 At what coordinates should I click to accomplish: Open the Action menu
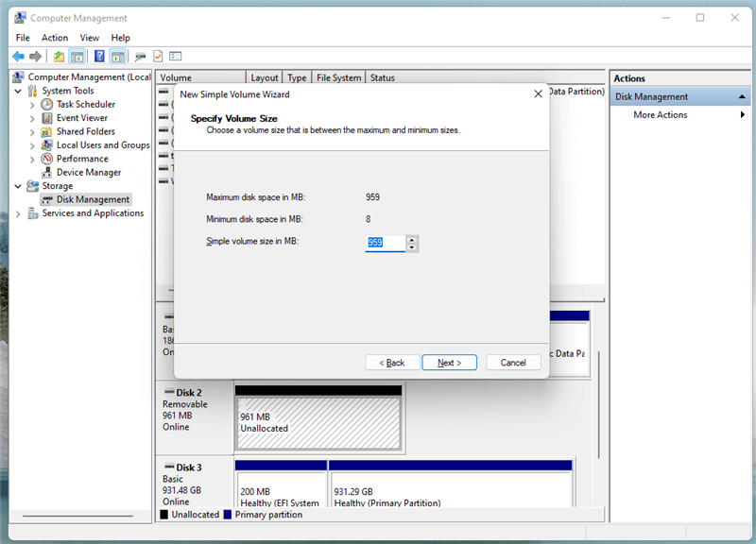click(x=54, y=37)
